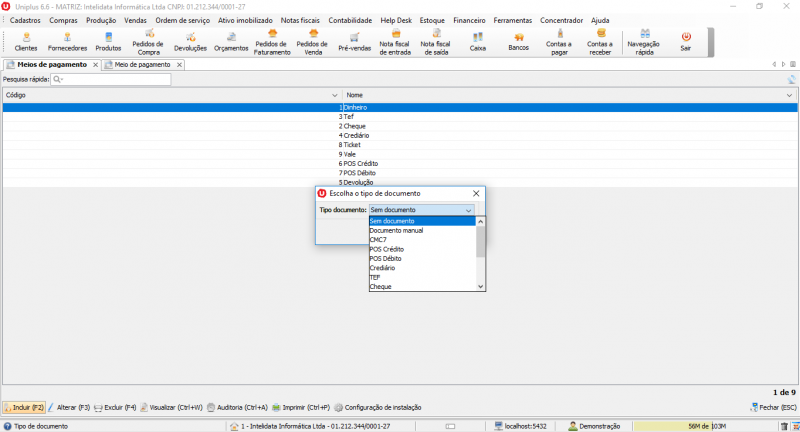Close the Escolha o tipo de documento dialog
This screenshot has height=432, width=800.
[x=476, y=193]
